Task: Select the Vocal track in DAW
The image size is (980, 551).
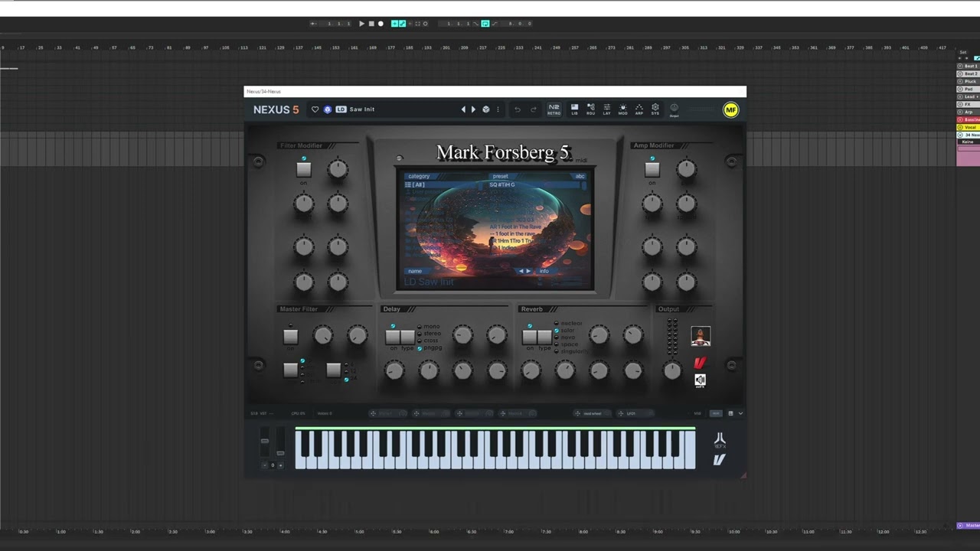Action: click(969, 127)
